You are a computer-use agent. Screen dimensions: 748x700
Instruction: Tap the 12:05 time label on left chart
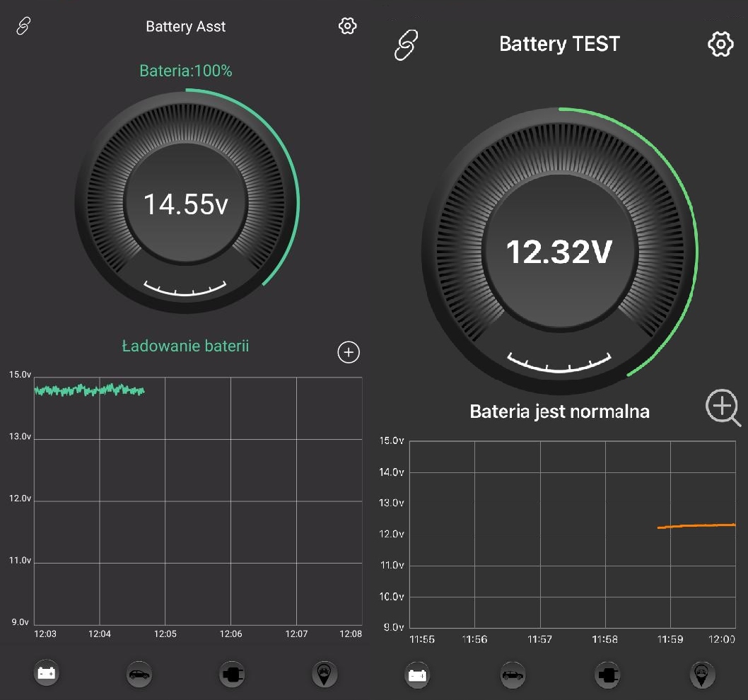165,634
